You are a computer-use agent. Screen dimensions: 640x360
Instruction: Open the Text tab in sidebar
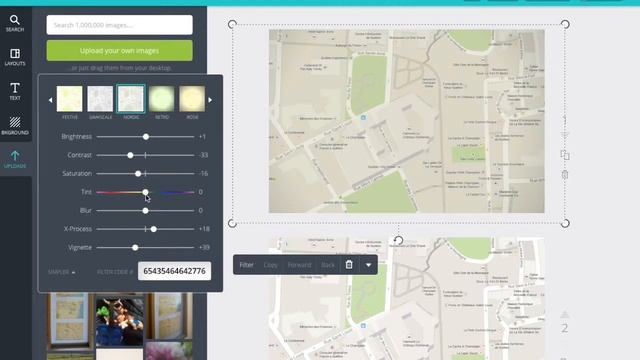[x=15, y=91]
